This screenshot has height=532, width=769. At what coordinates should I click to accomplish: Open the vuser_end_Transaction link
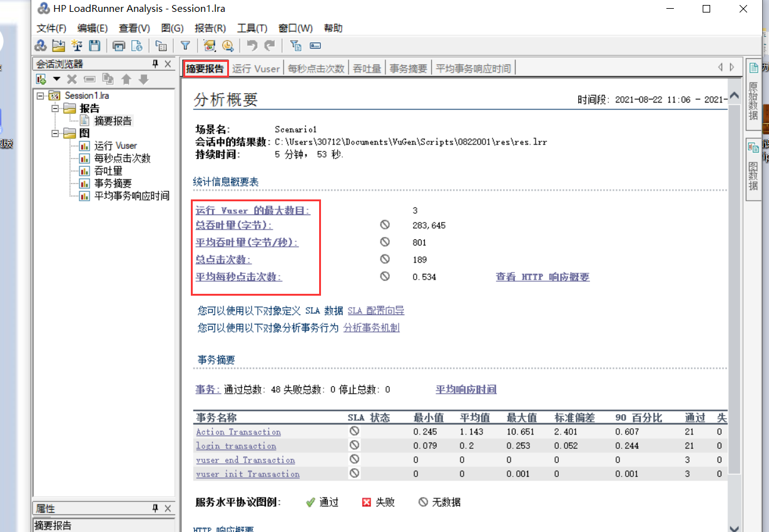[245, 460]
